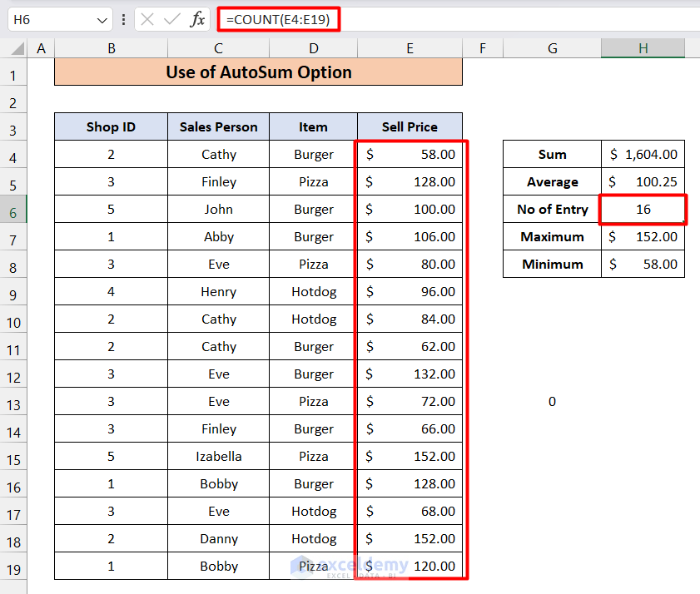Select column G header
The image size is (700, 594).
tap(552, 48)
